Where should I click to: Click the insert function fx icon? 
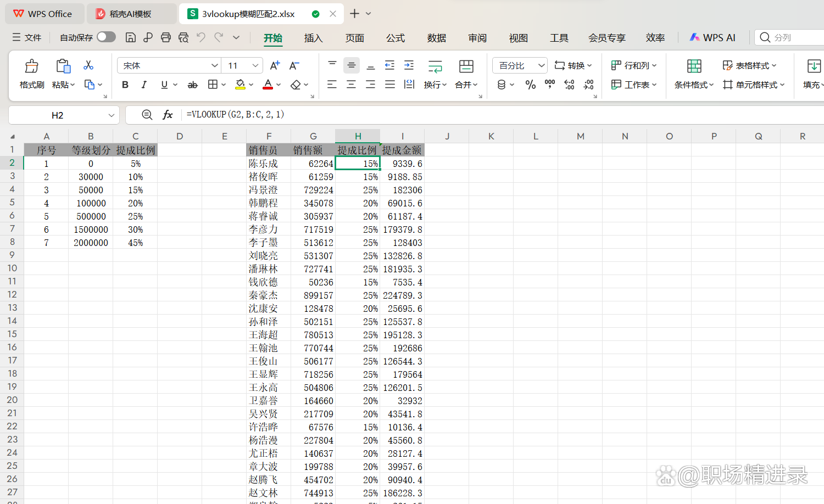168,115
